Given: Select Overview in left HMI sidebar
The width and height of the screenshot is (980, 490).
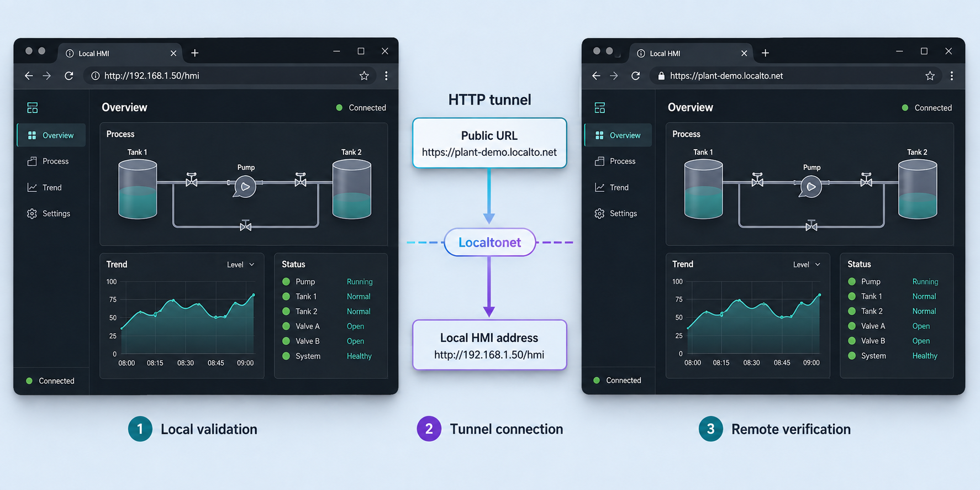Looking at the screenshot, I should point(51,135).
